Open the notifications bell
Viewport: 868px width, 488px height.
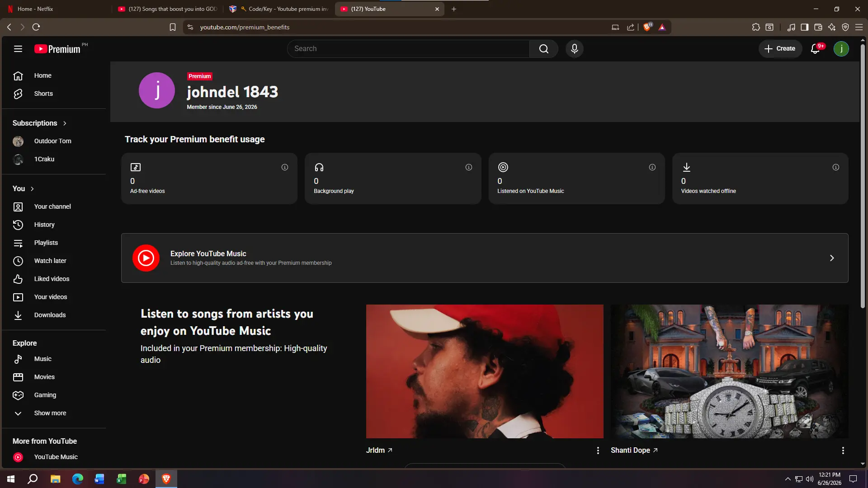(x=816, y=49)
